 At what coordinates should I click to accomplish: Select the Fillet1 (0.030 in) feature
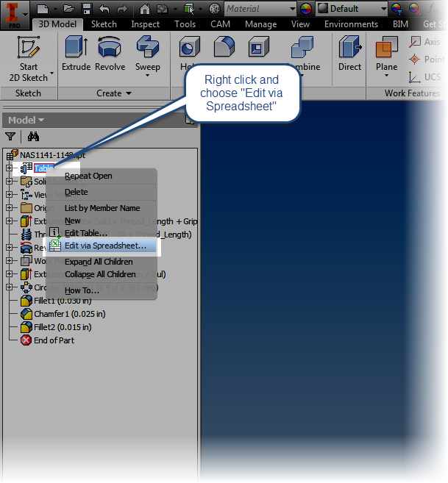[x=57, y=301]
